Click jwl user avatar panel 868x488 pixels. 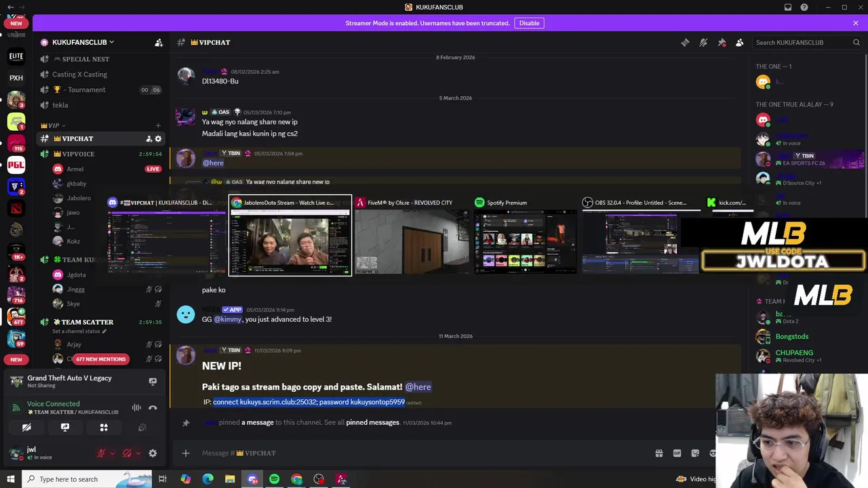click(x=47, y=453)
